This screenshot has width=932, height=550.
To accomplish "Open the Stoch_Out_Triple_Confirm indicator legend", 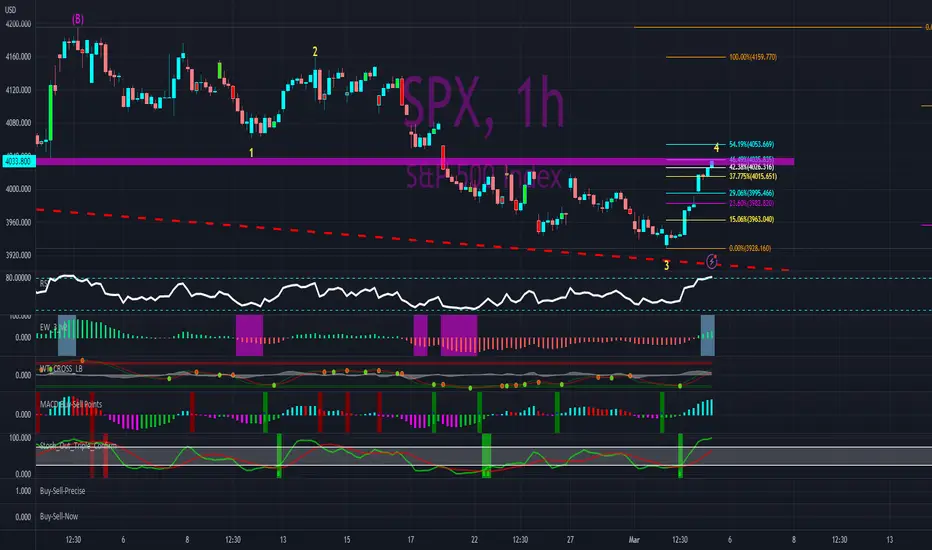I will [78, 445].
